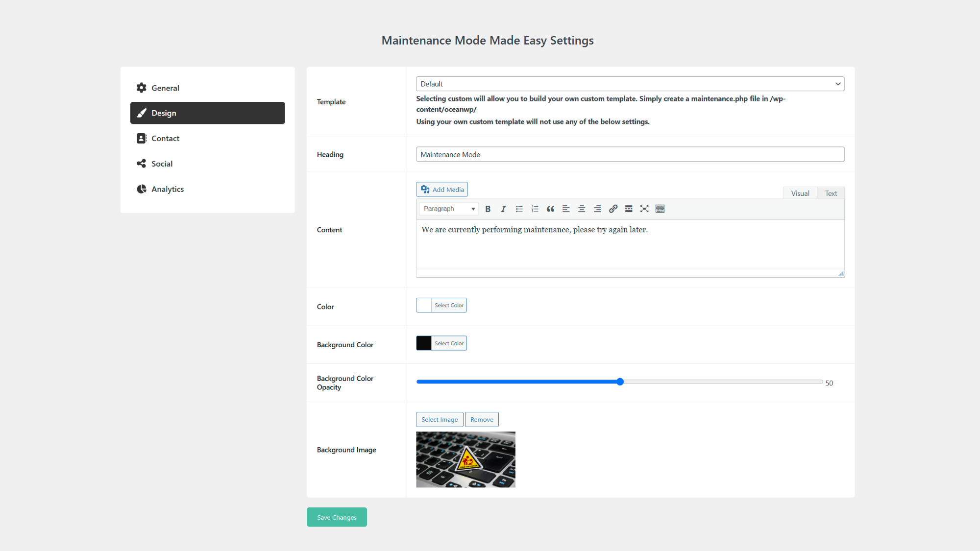Insert a bulleted list
The image size is (980, 551).
[x=519, y=209]
